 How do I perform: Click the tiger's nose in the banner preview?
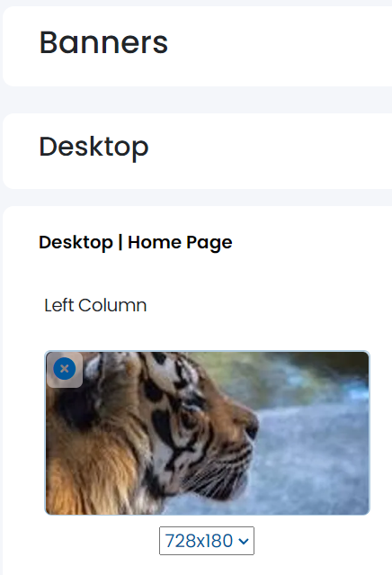coord(252,429)
